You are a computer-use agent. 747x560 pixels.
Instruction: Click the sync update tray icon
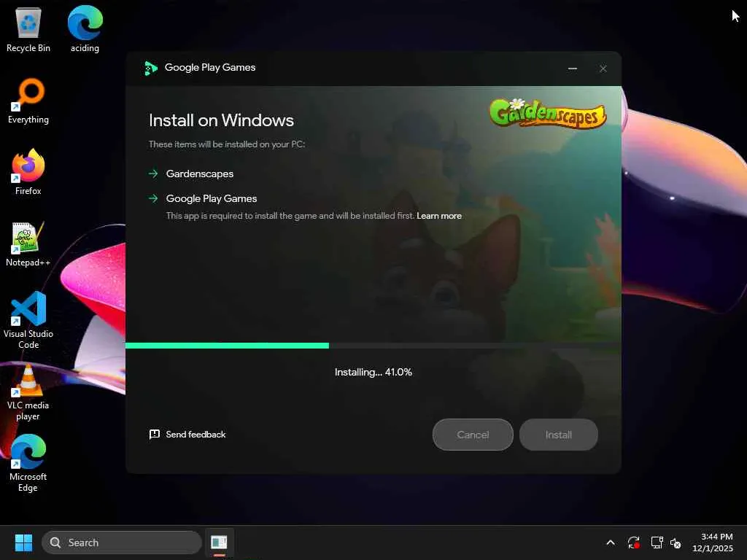(633, 542)
